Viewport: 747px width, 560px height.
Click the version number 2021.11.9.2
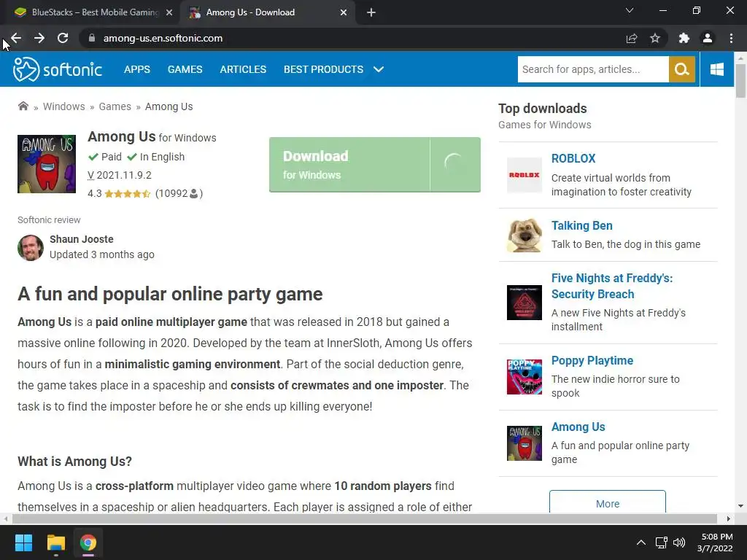point(124,175)
